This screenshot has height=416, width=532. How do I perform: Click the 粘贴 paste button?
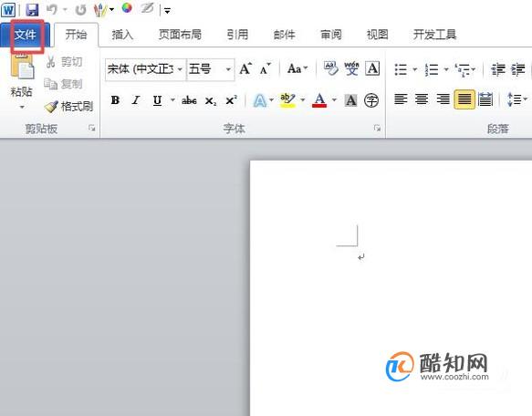(x=22, y=82)
